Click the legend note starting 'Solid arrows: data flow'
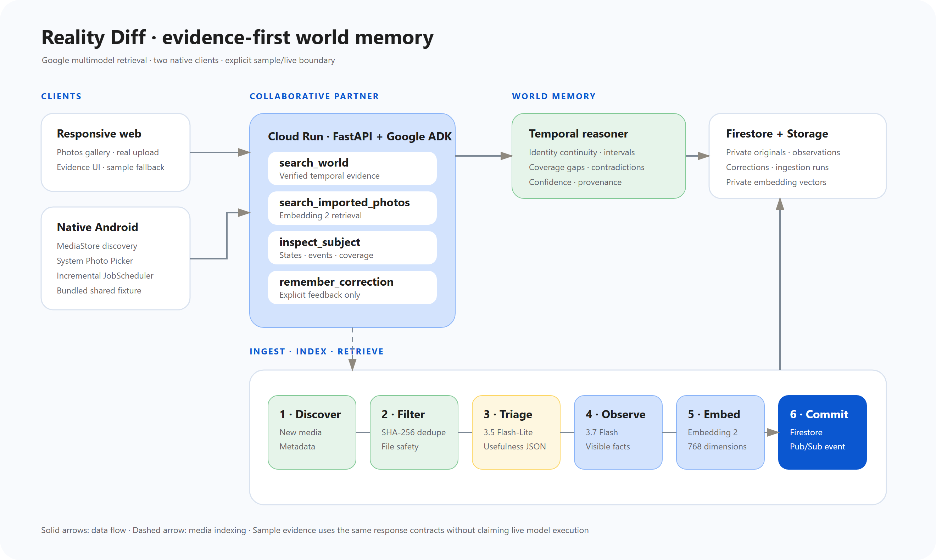 click(x=315, y=530)
